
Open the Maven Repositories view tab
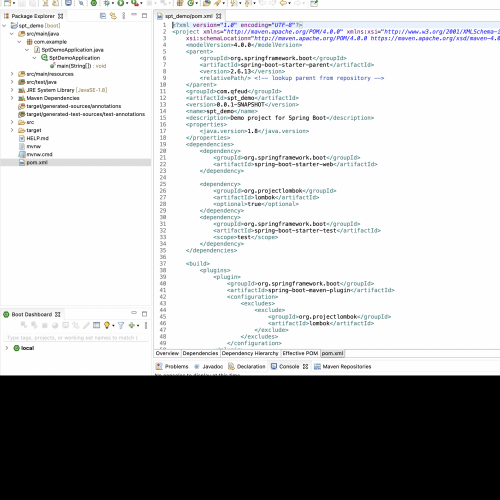[343, 366]
